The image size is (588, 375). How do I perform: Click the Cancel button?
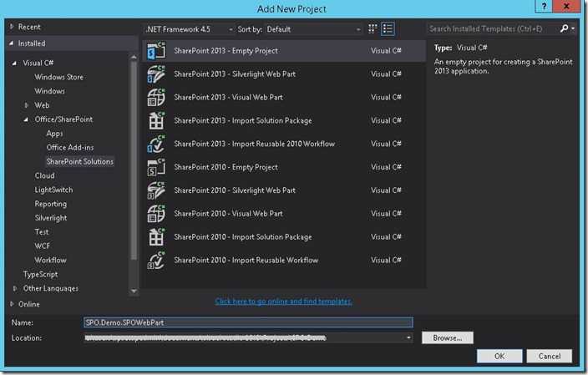pos(550,356)
